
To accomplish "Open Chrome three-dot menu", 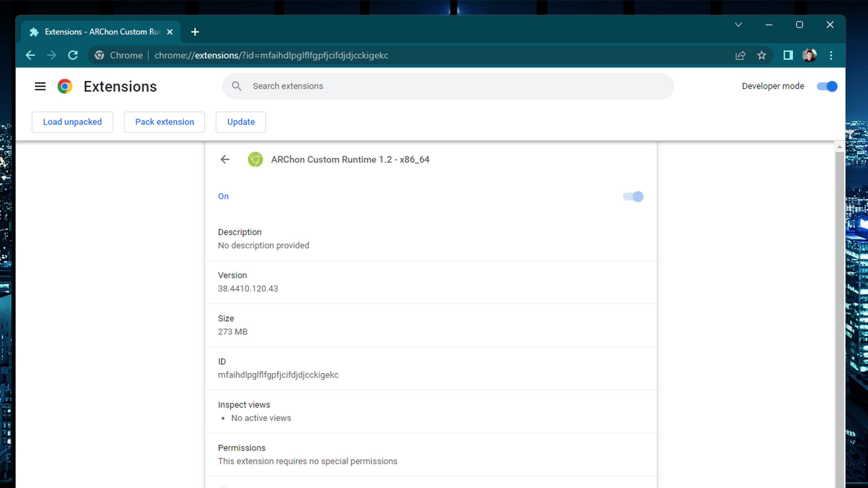I will click(831, 55).
